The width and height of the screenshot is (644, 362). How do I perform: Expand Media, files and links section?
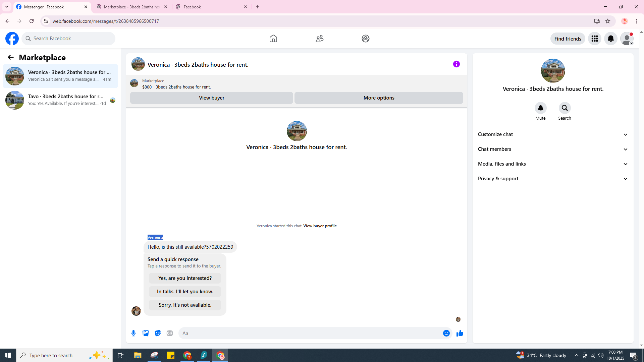tap(553, 164)
